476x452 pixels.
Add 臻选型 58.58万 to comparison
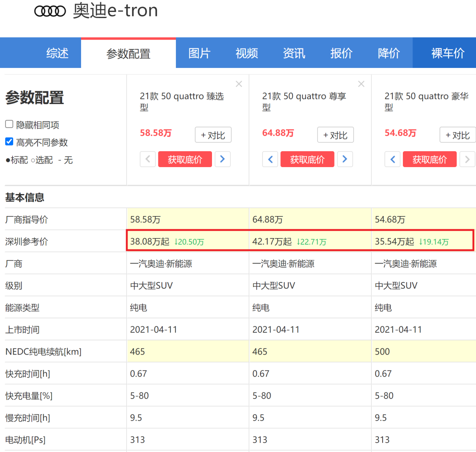213,135
